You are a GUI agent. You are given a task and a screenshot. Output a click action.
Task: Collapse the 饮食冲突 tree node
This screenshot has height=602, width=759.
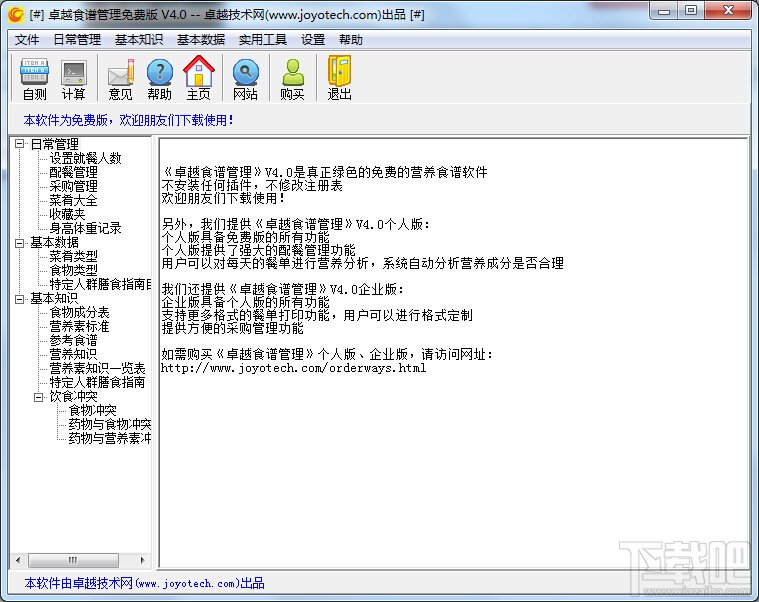[x=39, y=397]
